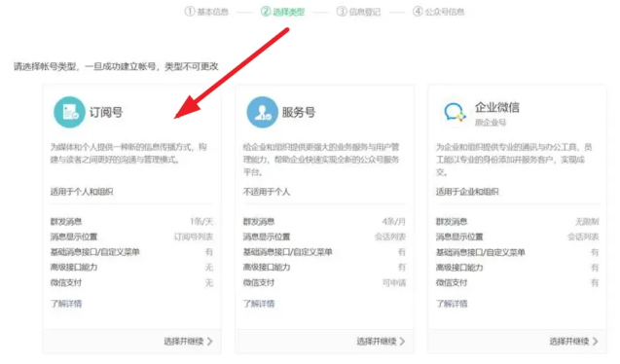Click 可申请 value beside 微信支付
620x364 pixels.
click(394, 282)
